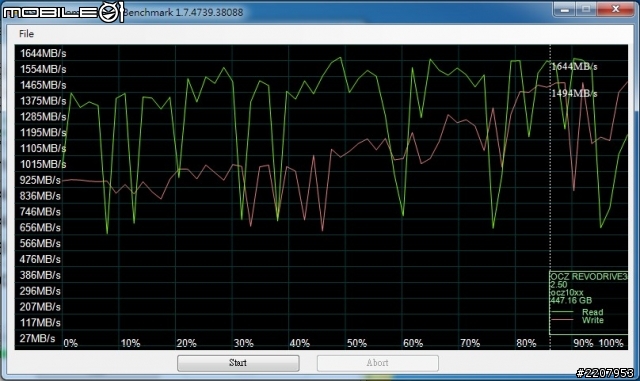Click the 836MB/s y-axis label
Image resolution: width=640 pixels, height=381 pixels.
(x=40, y=196)
